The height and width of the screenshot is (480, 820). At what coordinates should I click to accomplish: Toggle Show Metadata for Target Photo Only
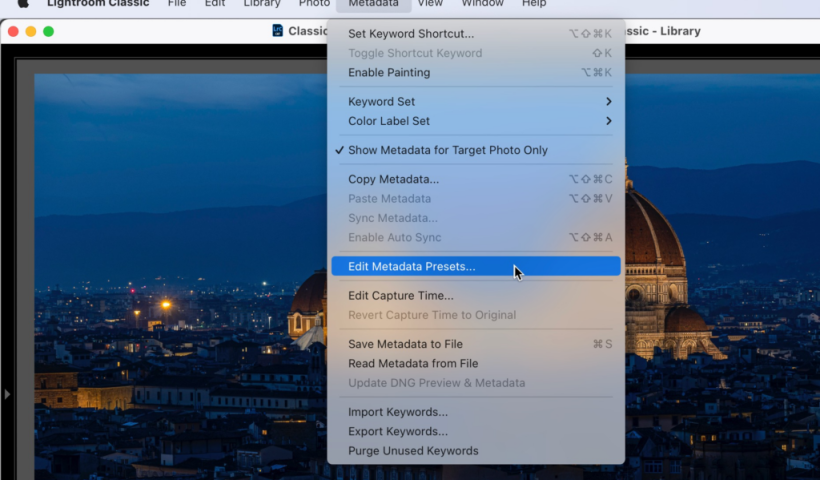[447, 150]
